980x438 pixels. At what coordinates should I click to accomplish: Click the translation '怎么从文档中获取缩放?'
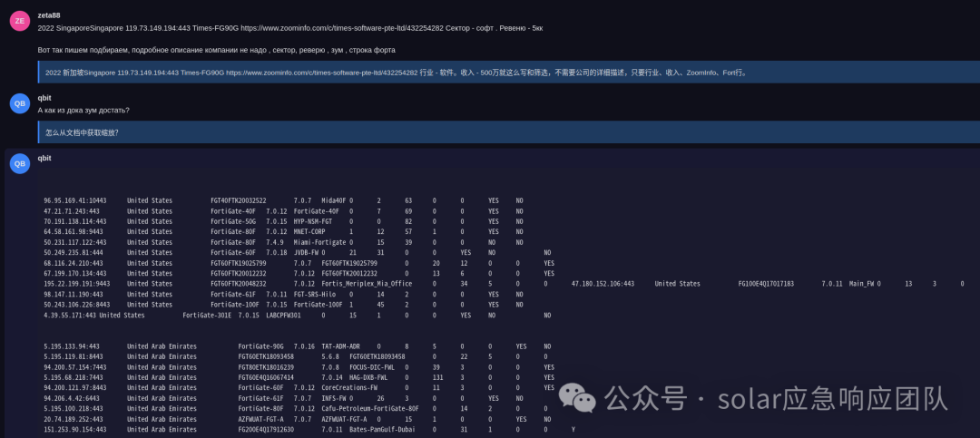click(x=82, y=133)
